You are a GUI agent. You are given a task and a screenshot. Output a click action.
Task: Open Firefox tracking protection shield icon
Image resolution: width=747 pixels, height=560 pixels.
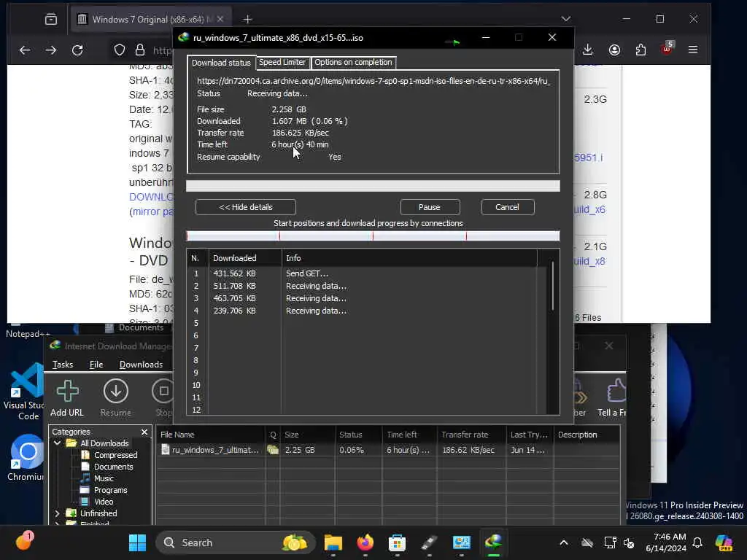point(120,50)
